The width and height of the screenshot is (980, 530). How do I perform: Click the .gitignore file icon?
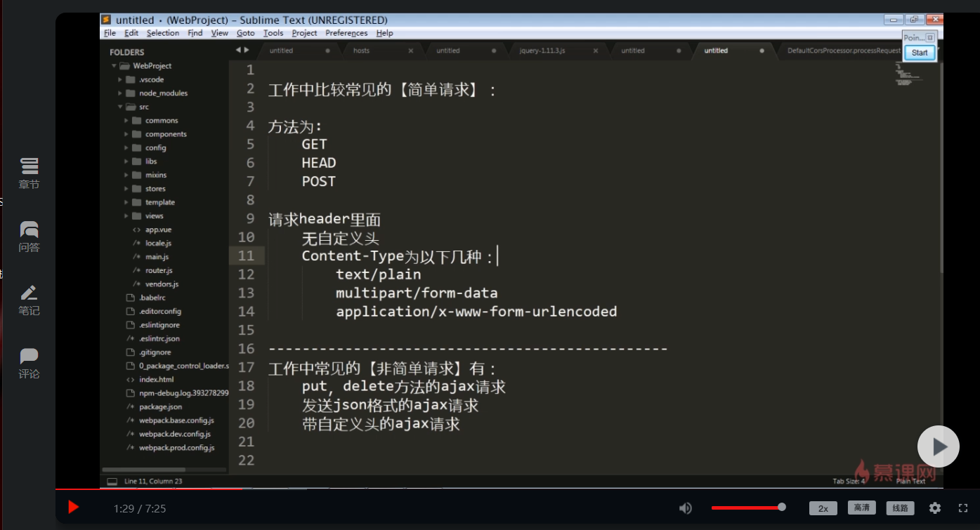tap(130, 352)
